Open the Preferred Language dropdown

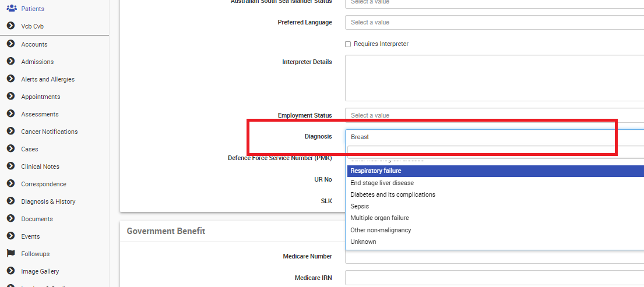pos(494,22)
